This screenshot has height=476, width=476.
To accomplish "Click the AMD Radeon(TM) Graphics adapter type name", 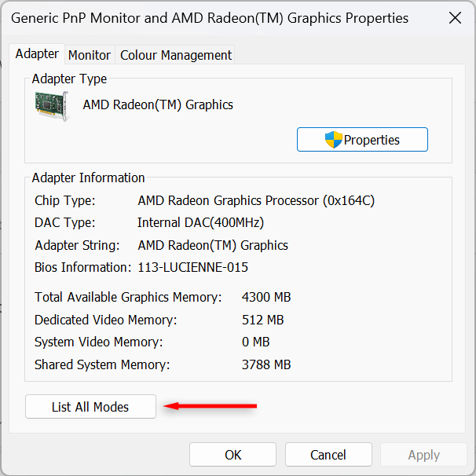I will tap(158, 104).
